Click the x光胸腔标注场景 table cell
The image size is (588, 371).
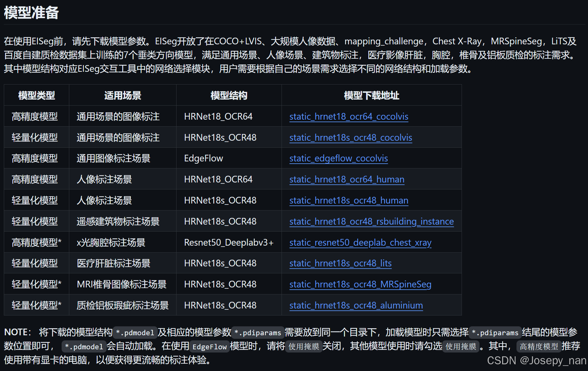click(111, 242)
